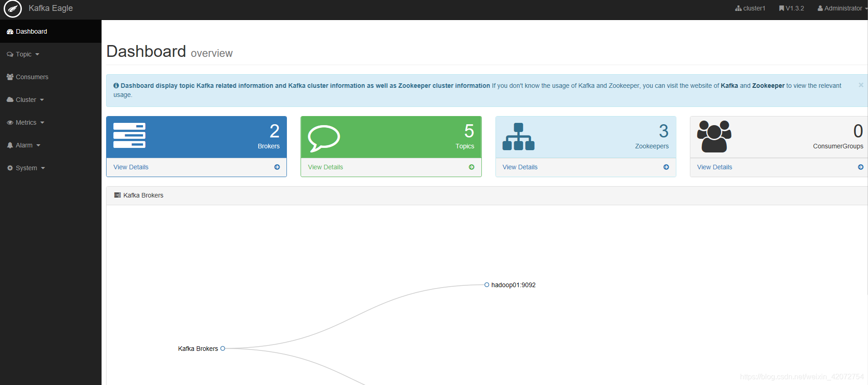868x385 pixels.
Task: Click the V1.3.2 version bookmark
Action: 791,8
